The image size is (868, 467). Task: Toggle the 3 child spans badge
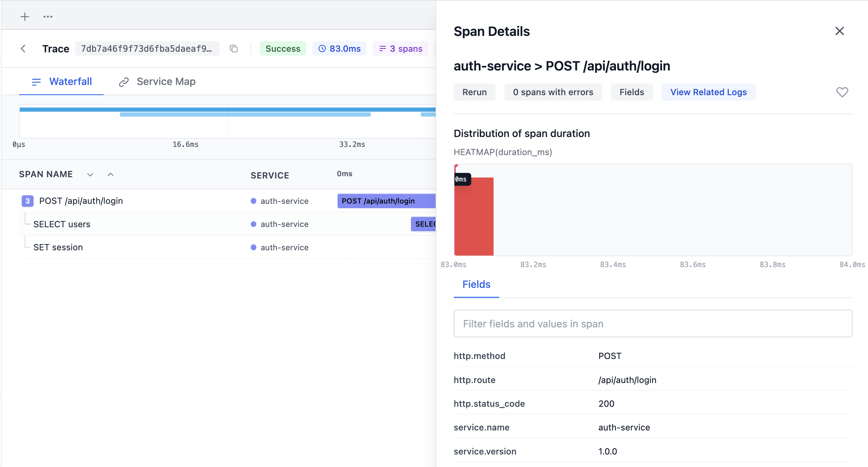click(x=27, y=201)
